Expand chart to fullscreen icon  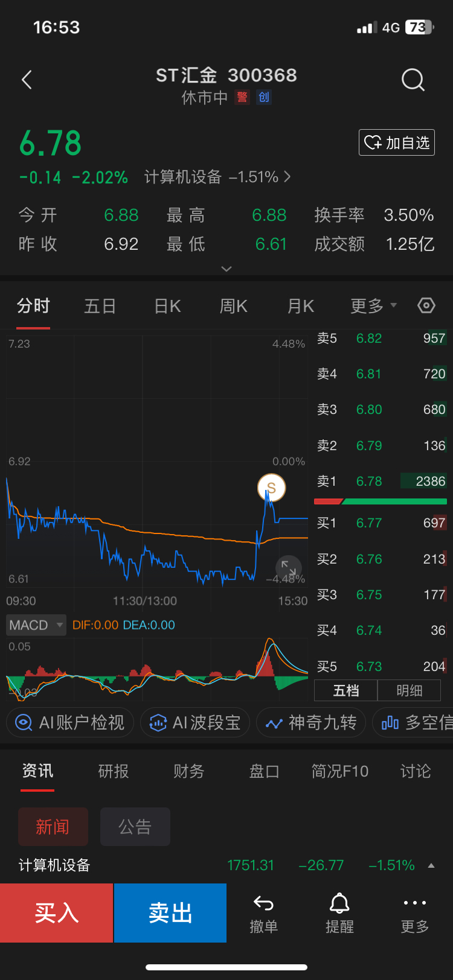tap(289, 568)
